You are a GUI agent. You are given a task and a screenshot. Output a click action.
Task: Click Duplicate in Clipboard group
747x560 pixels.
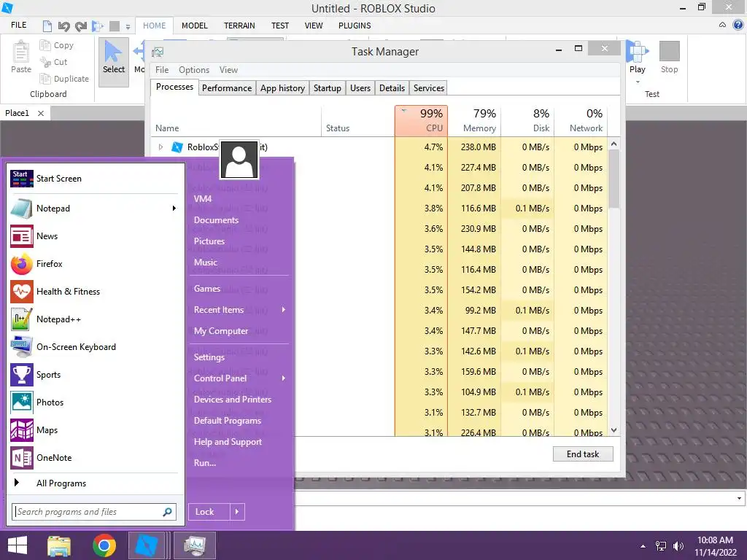(64, 79)
